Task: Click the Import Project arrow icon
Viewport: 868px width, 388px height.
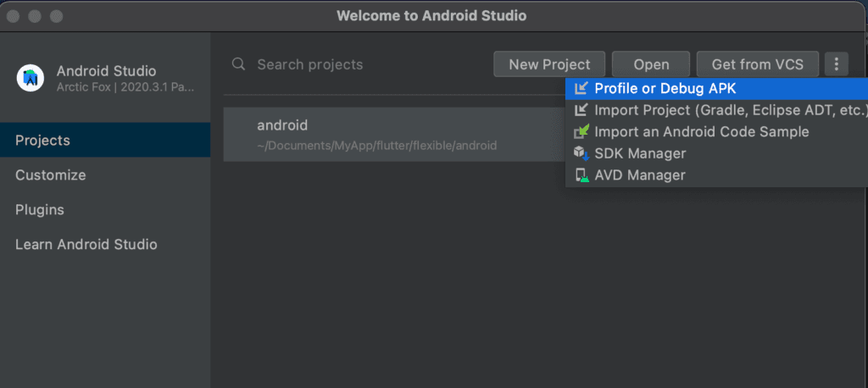Action: pos(581,109)
